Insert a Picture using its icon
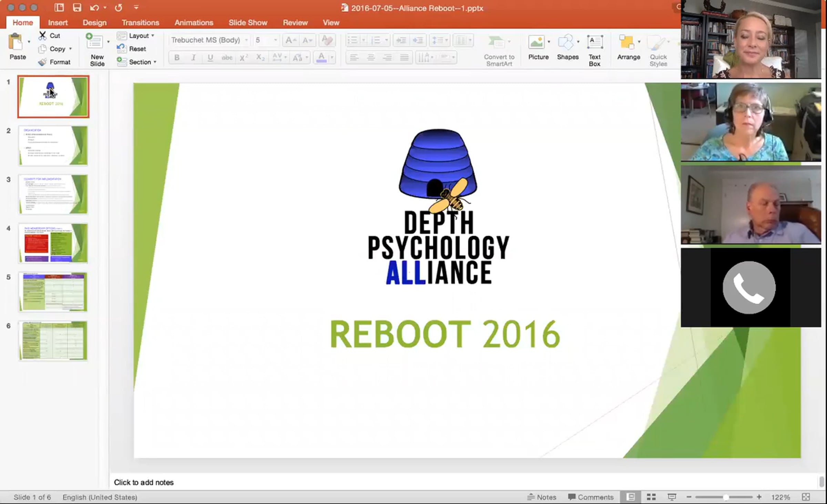Viewport: 827px width, 504px height. (536, 42)
